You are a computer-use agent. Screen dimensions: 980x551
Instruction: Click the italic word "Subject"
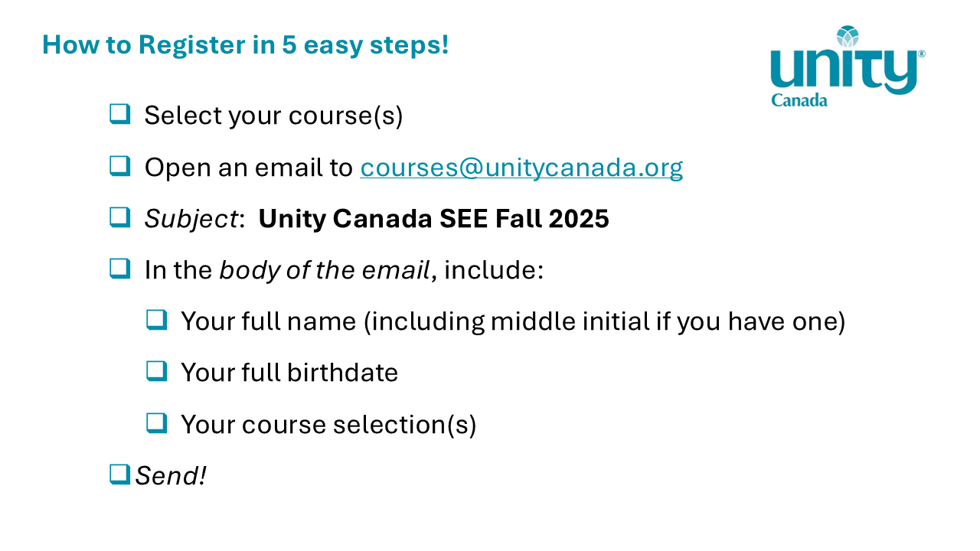click(191, 219)
